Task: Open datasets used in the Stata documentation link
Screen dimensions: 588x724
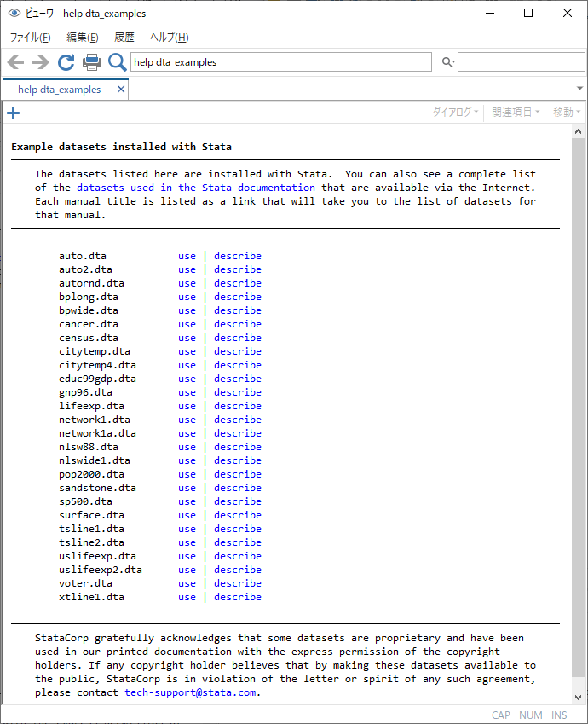Action: [x=196, y=188]
